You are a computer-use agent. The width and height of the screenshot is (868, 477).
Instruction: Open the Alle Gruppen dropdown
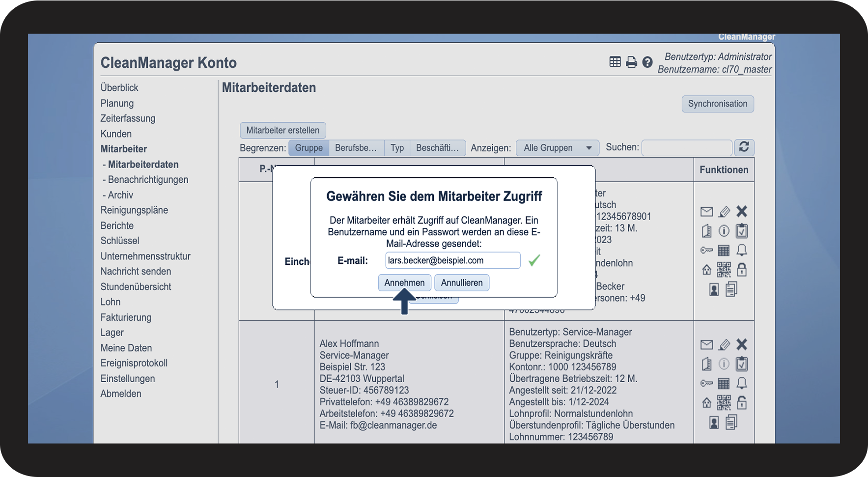click(557, 148)
